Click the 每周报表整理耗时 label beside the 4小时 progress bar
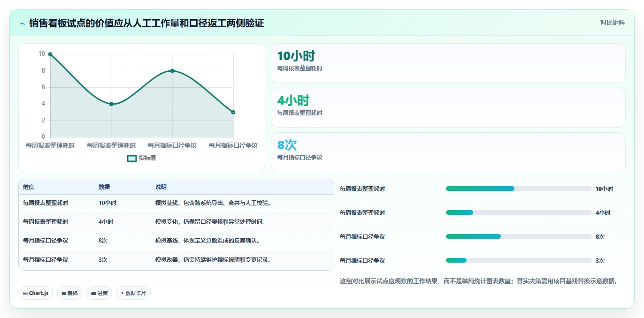The width and height of the screenshot is (644, 318). pos(362,213)
